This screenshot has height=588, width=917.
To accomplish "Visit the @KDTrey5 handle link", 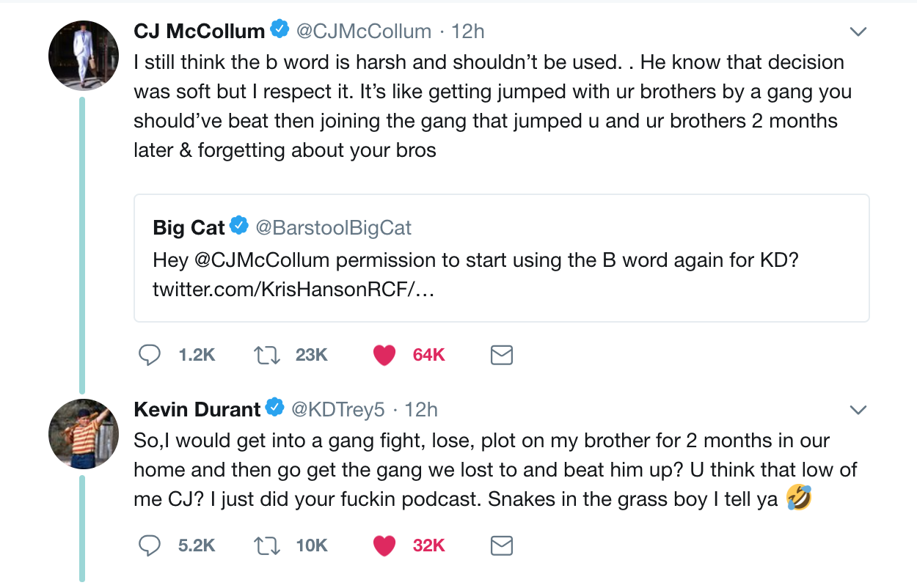I will 338,409.
